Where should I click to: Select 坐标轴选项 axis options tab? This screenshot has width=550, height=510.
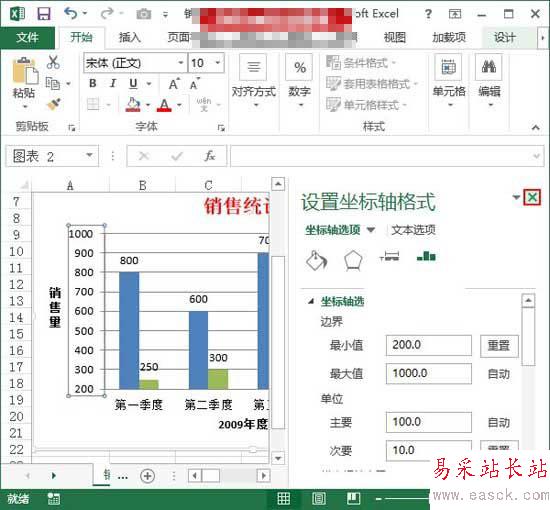pos(333,230)
